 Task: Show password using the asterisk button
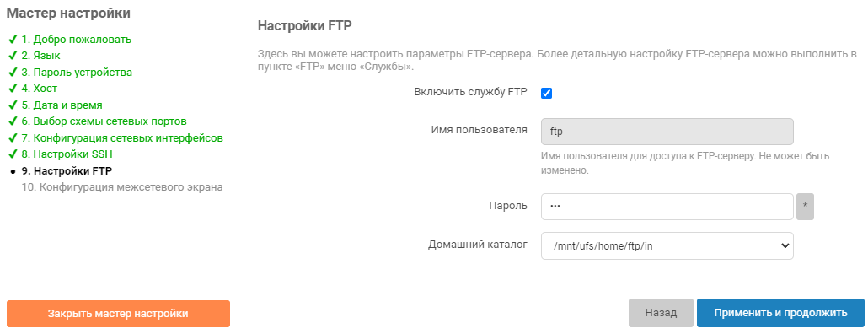tap(805, 207)
